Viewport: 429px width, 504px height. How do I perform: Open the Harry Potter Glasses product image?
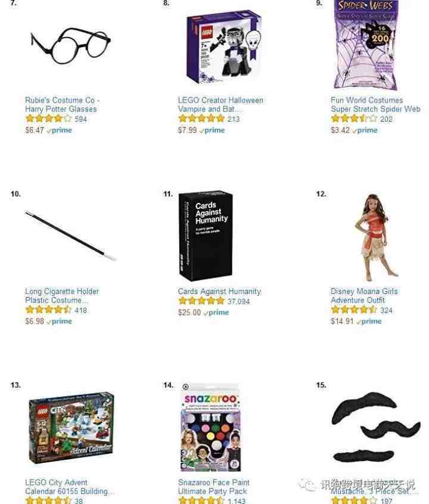pyautogui.click(x=70, y=46)
